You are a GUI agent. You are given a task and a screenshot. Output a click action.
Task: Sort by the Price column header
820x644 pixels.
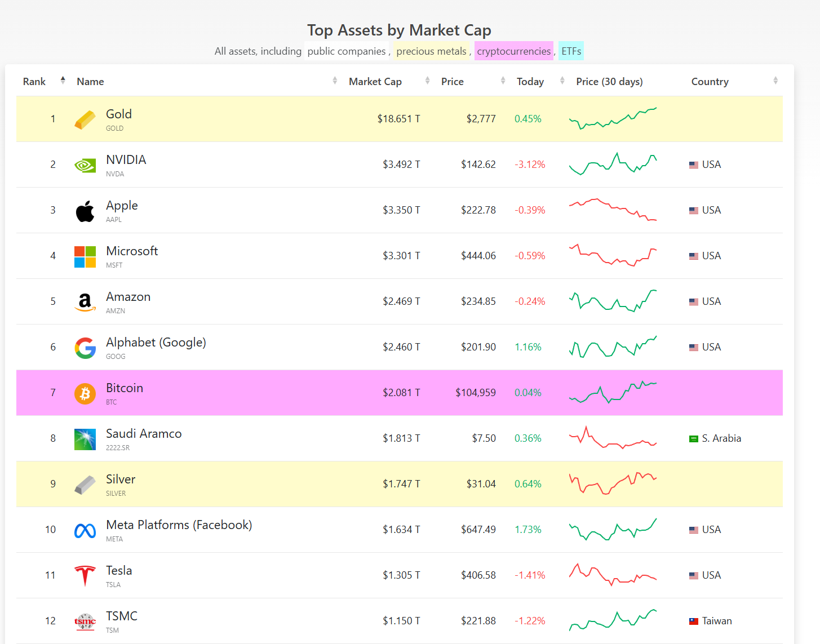click(453, 82)
